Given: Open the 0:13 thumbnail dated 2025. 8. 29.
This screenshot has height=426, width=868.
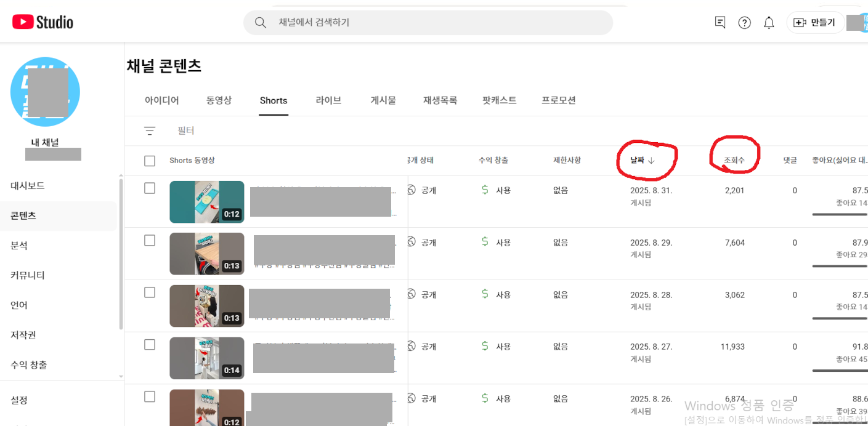Looking at the screenshot, I should [207, 254].
